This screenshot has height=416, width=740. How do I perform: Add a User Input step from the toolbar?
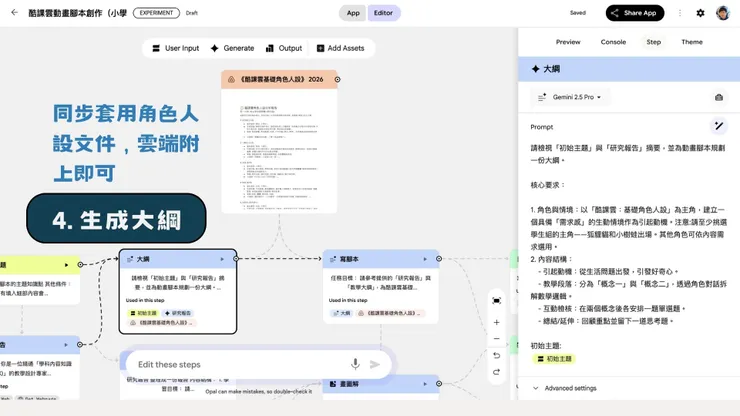176,48
